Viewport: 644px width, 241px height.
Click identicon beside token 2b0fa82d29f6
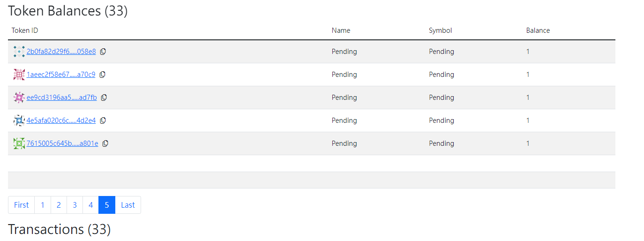[19, 52]
